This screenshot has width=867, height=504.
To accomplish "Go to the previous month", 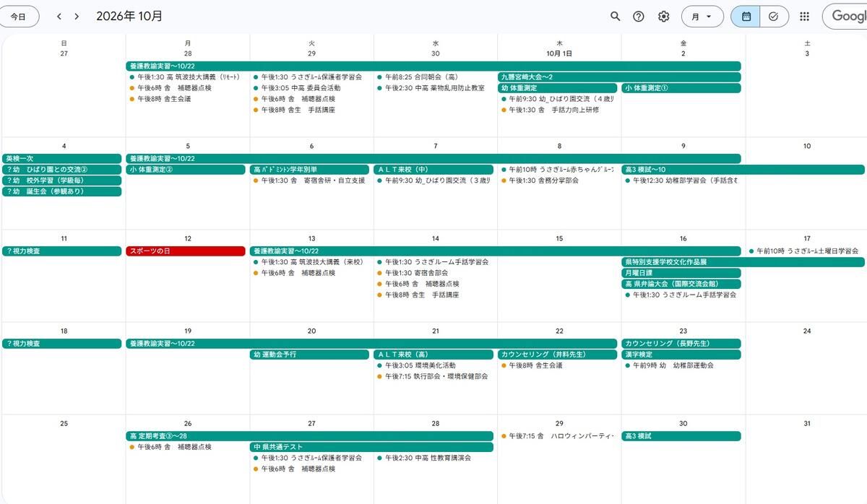I will [x=59, y=17].
